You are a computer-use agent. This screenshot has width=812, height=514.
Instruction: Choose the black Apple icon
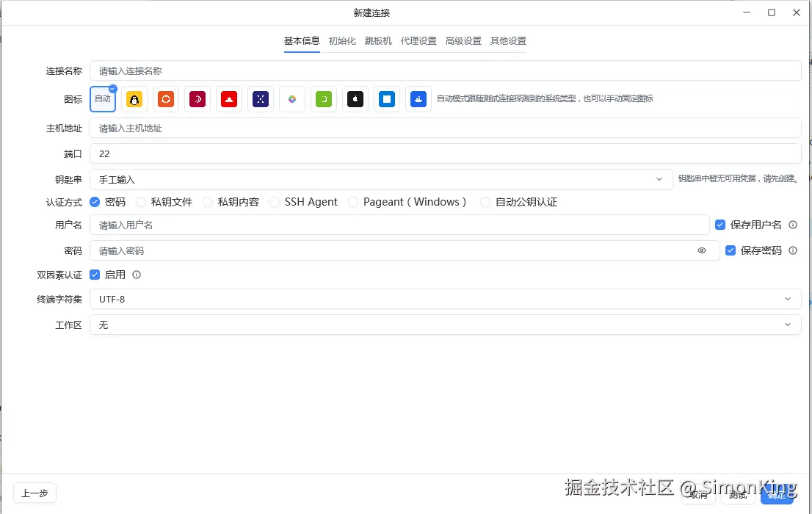355,99
